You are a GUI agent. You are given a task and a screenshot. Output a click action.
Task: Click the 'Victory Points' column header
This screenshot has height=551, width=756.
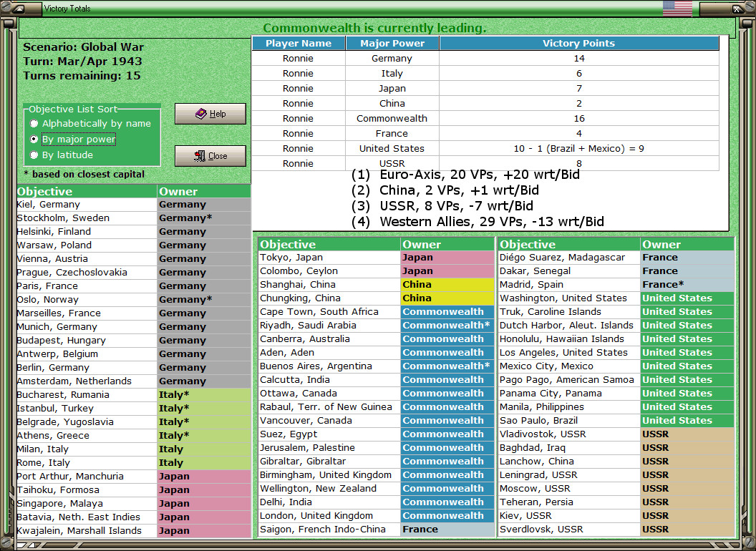[x=578, y=43]
